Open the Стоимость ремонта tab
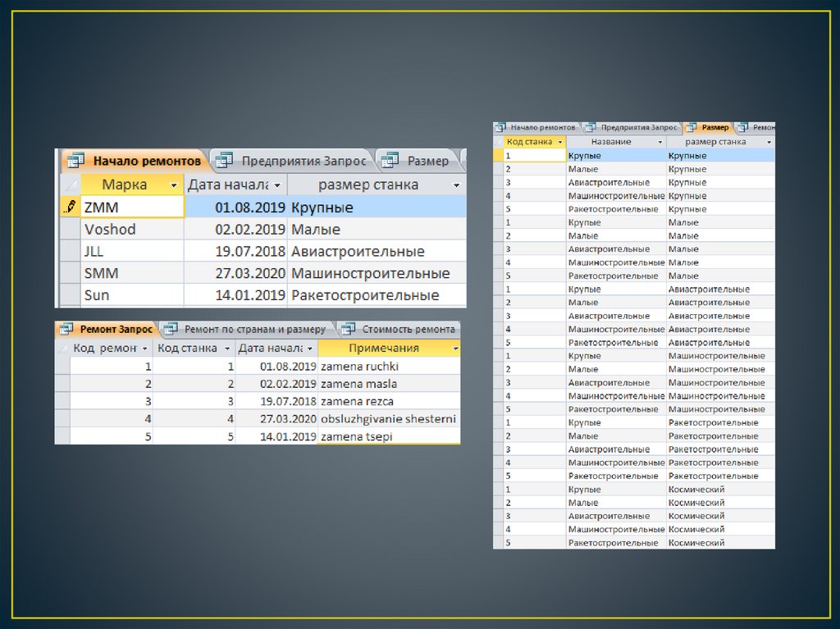 [408, 330]
